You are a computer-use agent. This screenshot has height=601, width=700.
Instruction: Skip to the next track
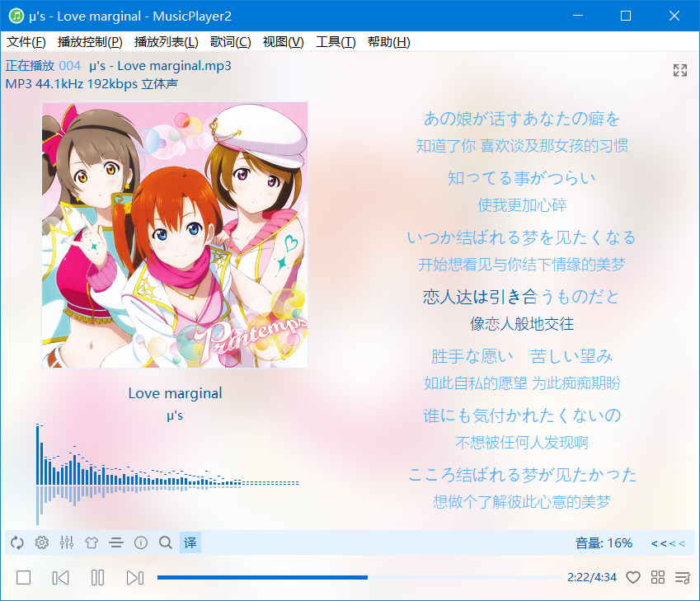coord(135,577)
